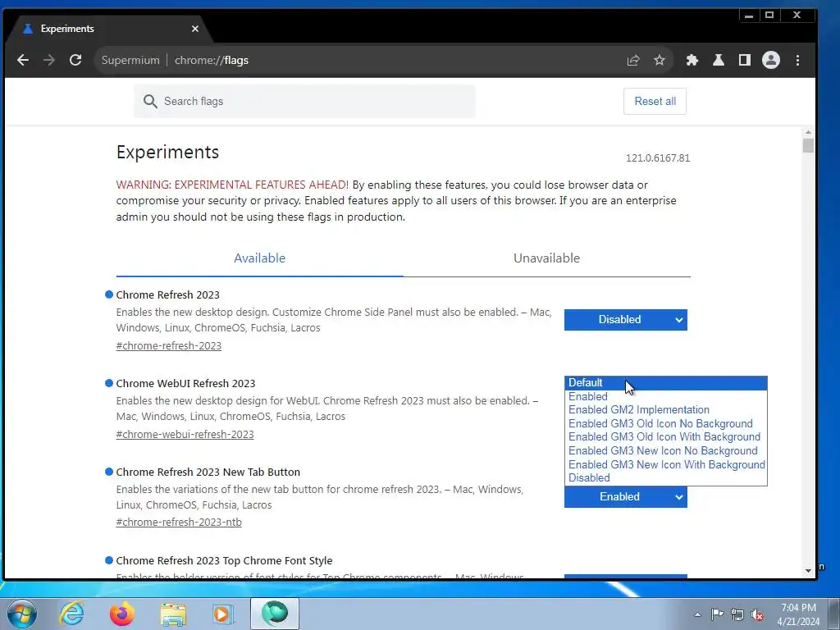Viewport: 840px width, 630px height.
Task: Click the Chrome WebUI Refresh 2023 heading
Action: [185, 384]
